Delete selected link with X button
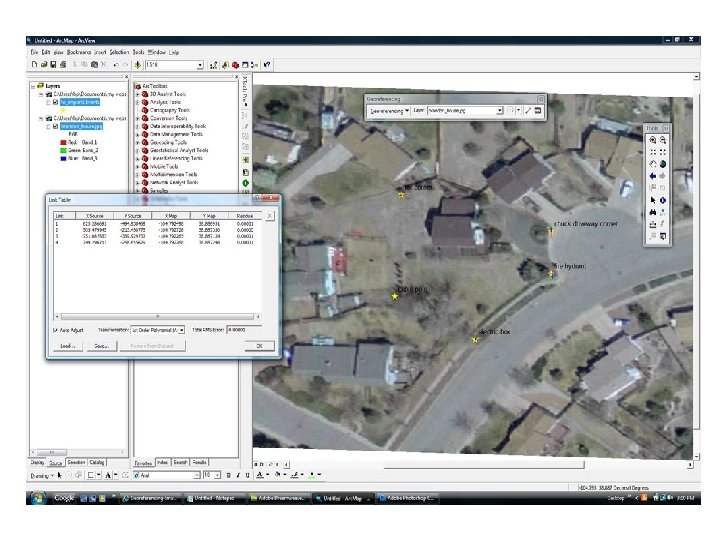The width and height of the screenshot is (720, 540). coord(270,216)
